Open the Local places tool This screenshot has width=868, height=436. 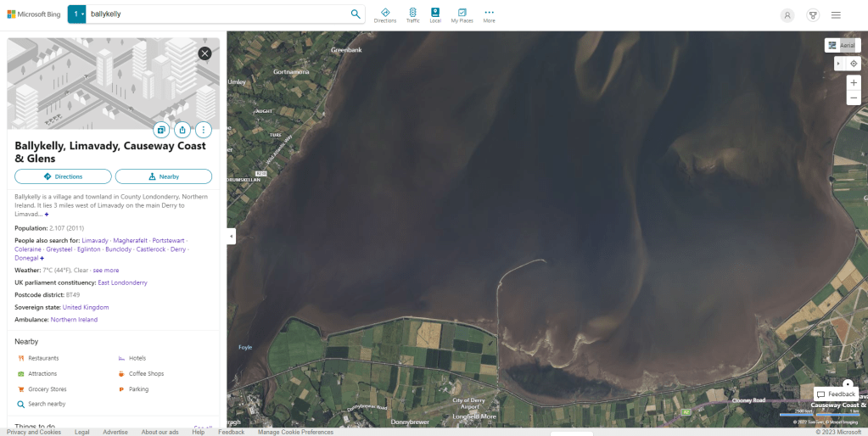tap(435, 14)
